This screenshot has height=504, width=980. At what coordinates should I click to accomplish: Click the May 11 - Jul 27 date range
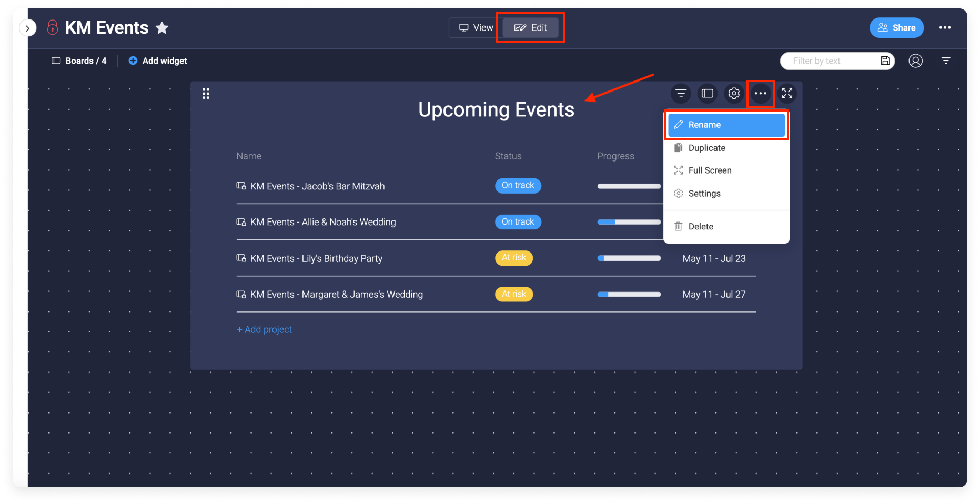[x=714, y=295]
